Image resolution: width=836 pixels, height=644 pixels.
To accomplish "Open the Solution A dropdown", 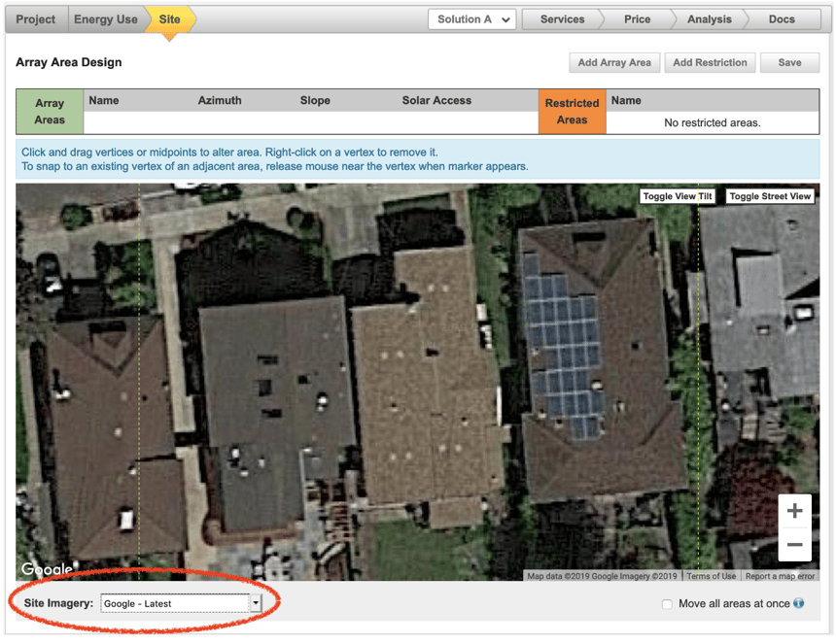I will coord(471,18).
